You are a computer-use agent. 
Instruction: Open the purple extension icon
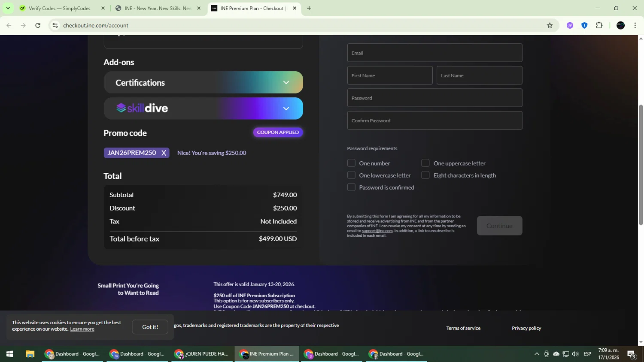pyautogui.click(x=570, y=25)
